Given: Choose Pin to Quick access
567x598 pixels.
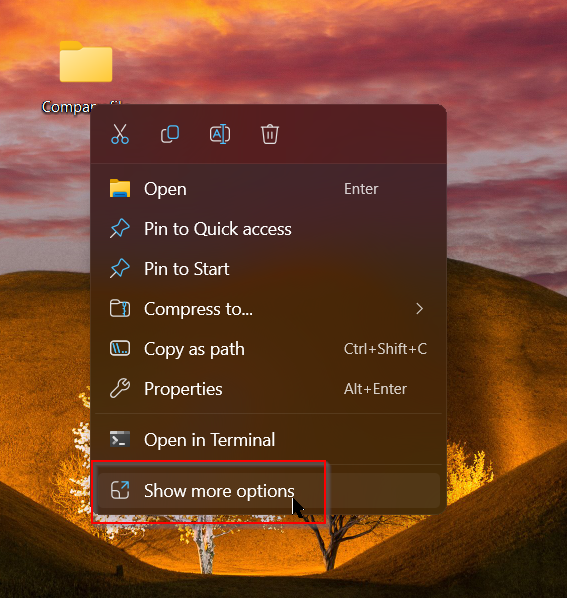Looking at the screenshot, I should pos(269,229).
